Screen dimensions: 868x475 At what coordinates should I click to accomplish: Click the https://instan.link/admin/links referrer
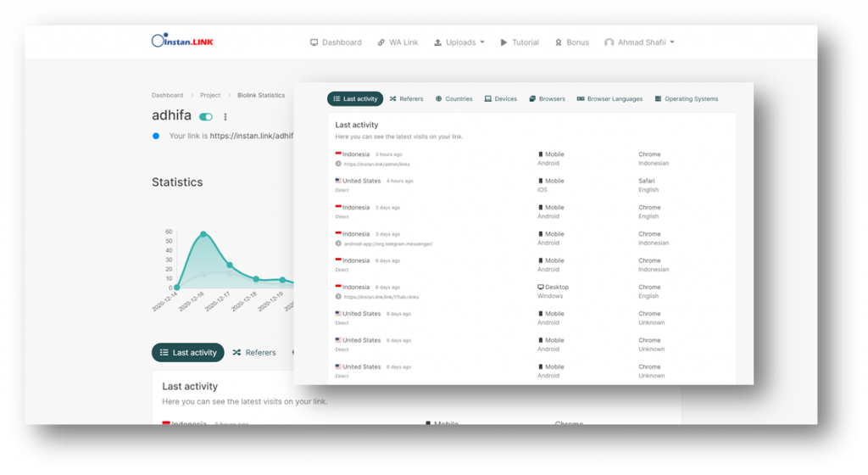point(376,165)
